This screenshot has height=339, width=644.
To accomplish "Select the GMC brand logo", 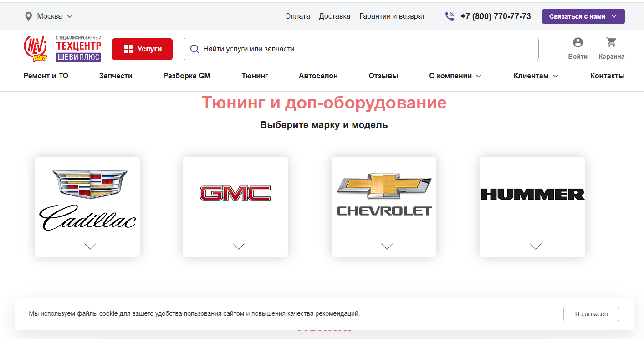I will (x=235, y=193).
